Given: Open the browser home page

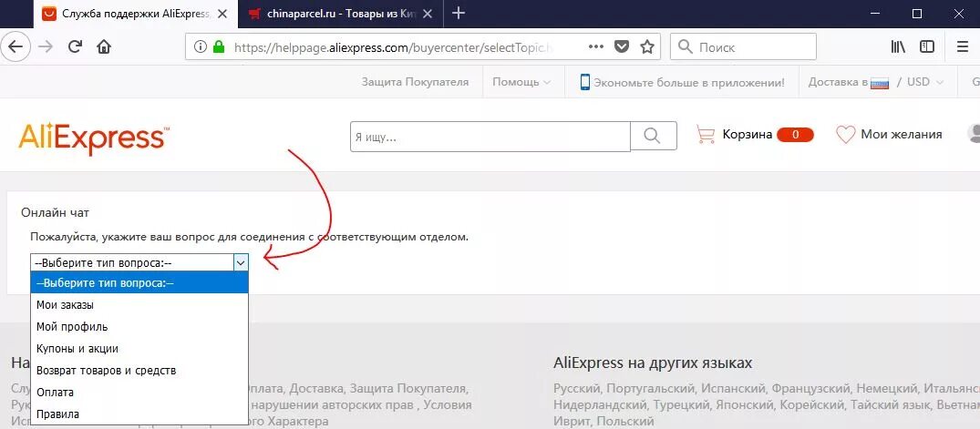Looking at the screenshot, I should point(104,46).
